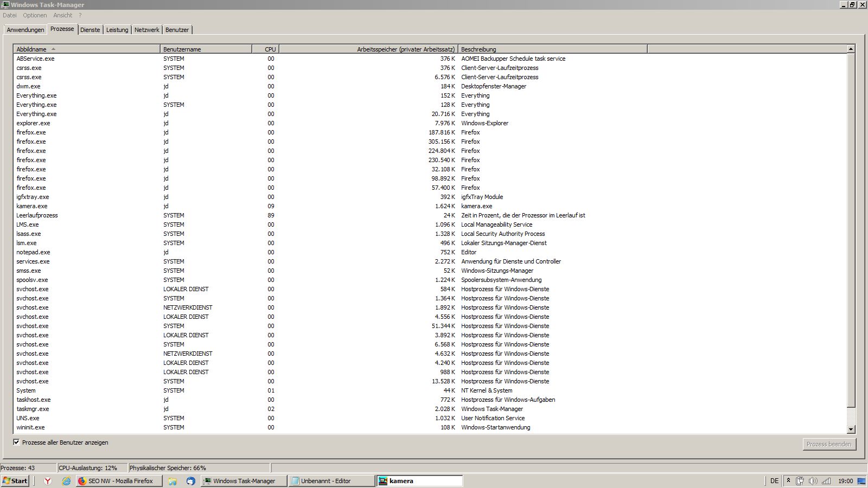Click the network signal bars tray icon

826,481
